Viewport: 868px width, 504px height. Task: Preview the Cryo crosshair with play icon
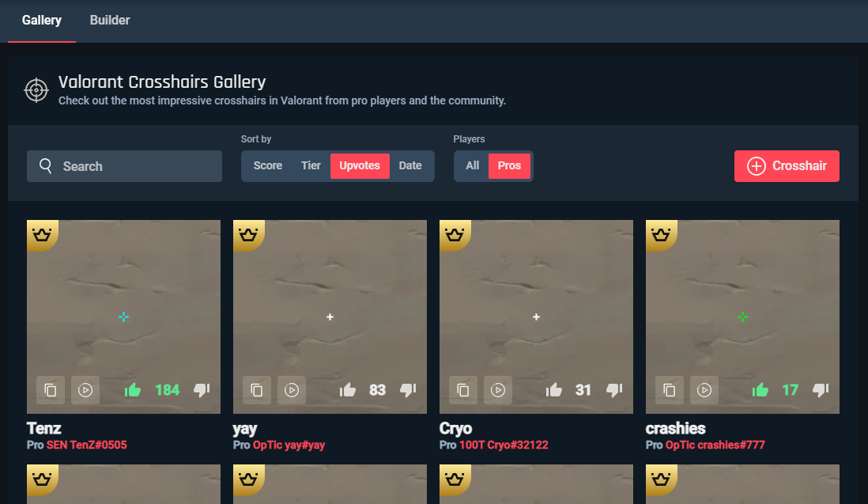point(498,390)
